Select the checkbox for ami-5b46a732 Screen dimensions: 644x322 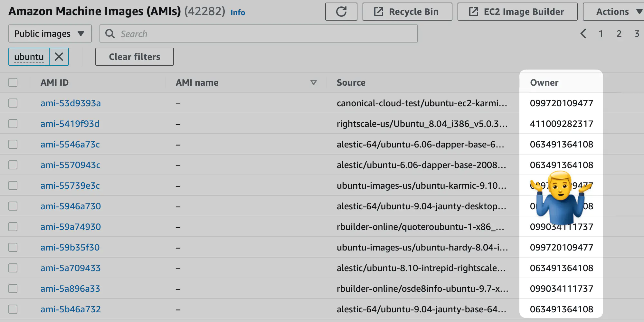click(13, 309)
